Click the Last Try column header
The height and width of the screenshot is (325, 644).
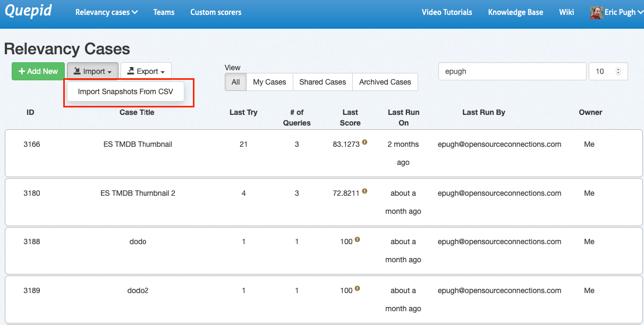click(x=243, y=112)
